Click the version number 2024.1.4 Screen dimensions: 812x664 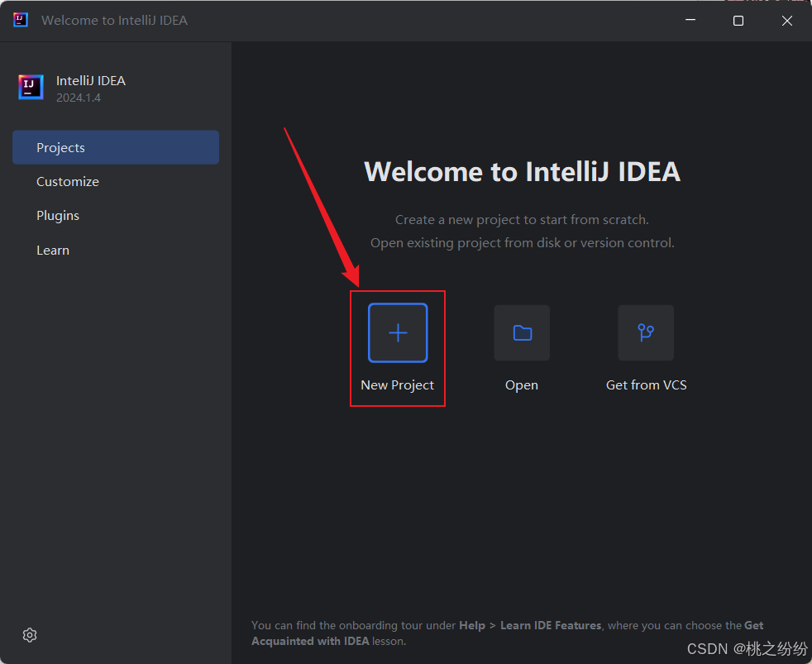79,98
